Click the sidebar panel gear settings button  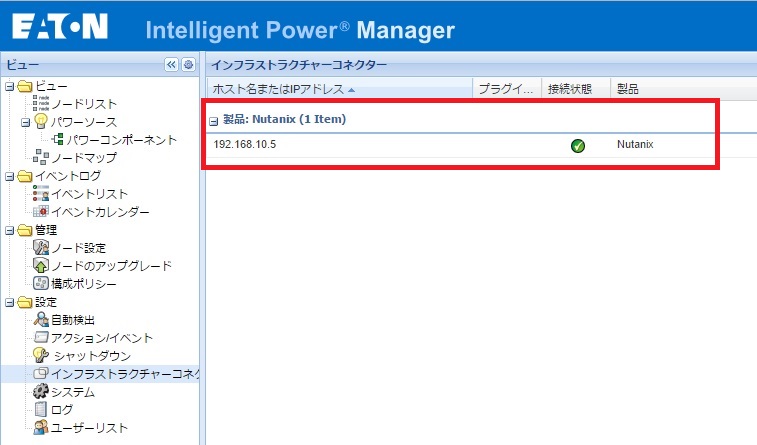tap(188, 64)
